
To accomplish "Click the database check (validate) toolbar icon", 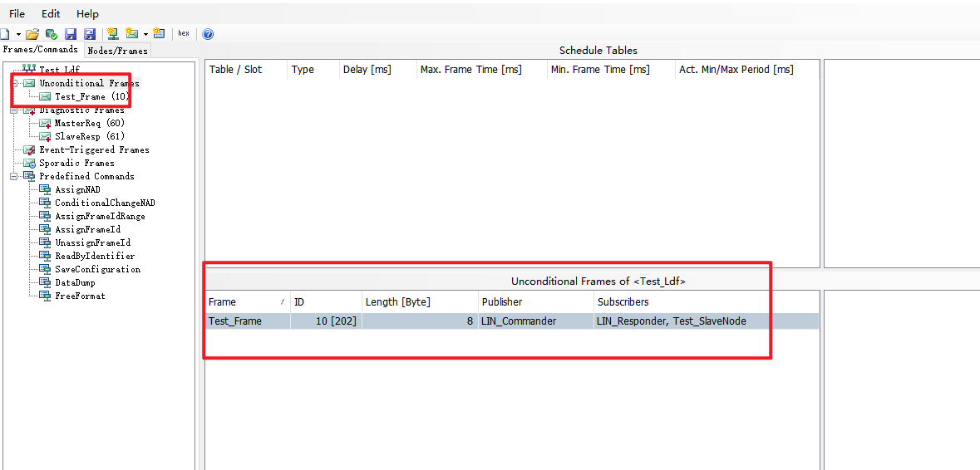I will pos(52,34).
